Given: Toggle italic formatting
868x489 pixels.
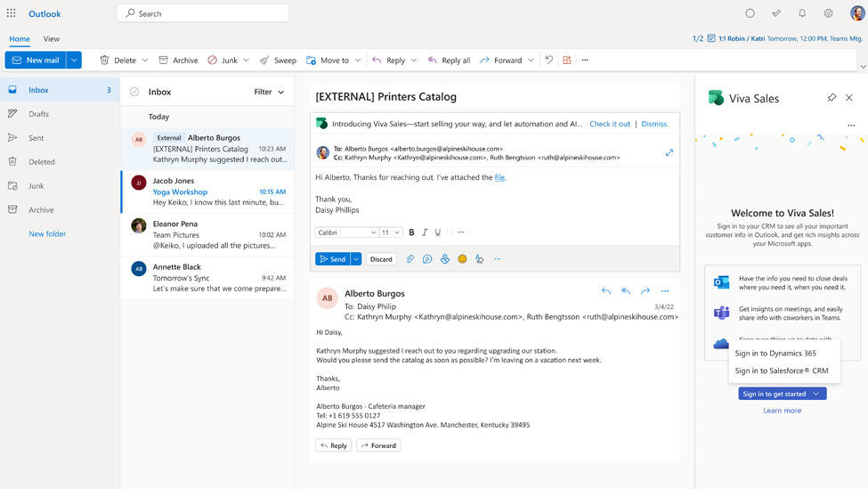Looking at the screenshot, I should [425, 232].
